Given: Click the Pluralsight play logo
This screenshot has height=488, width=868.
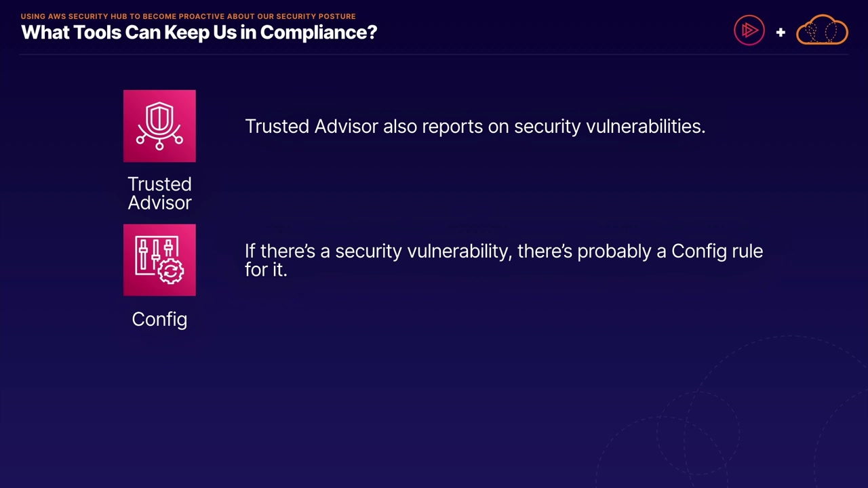Looking at the screenshot, I should (749, 30).
